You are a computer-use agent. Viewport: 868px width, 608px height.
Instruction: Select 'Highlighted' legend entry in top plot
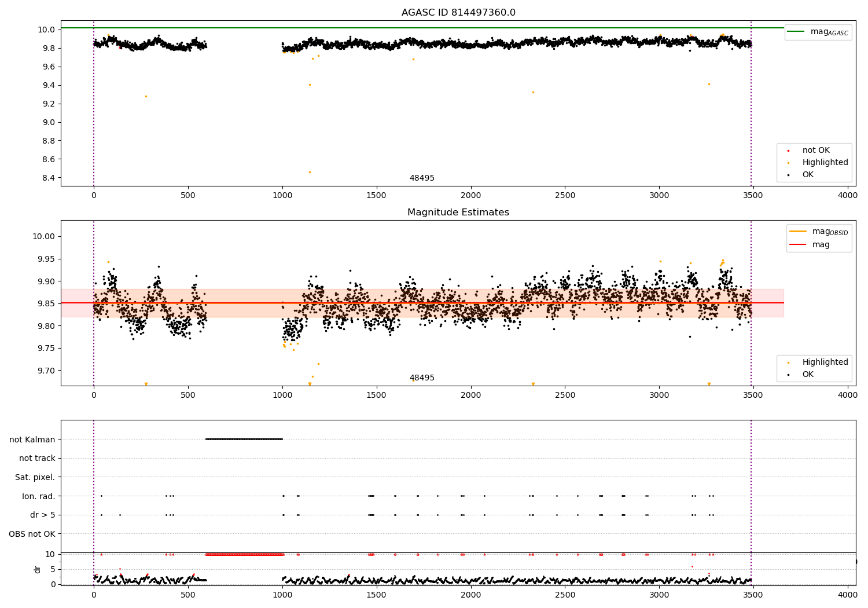click(x=818, y=163)
